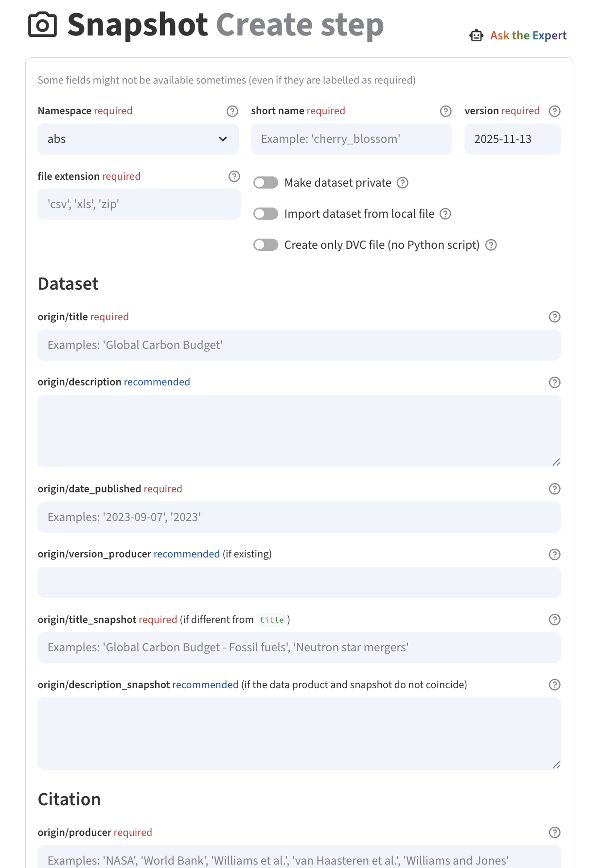Click the help icon for origin/date_published
Image resolution: width=603 pixels, height=868 pixels.
pos(555,489)
